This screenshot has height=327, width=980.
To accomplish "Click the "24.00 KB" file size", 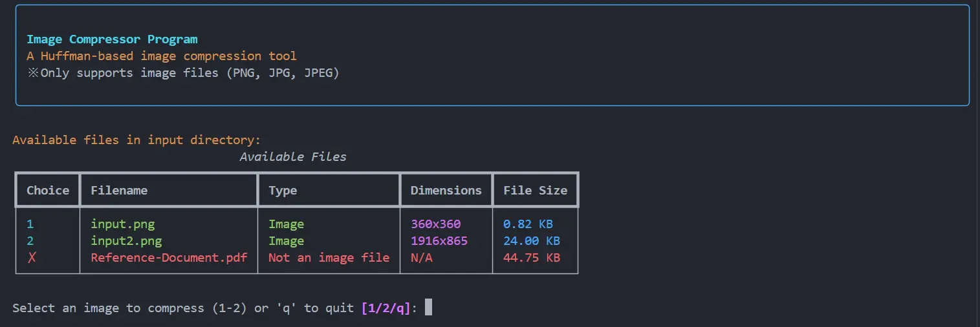I will [532, 241].
